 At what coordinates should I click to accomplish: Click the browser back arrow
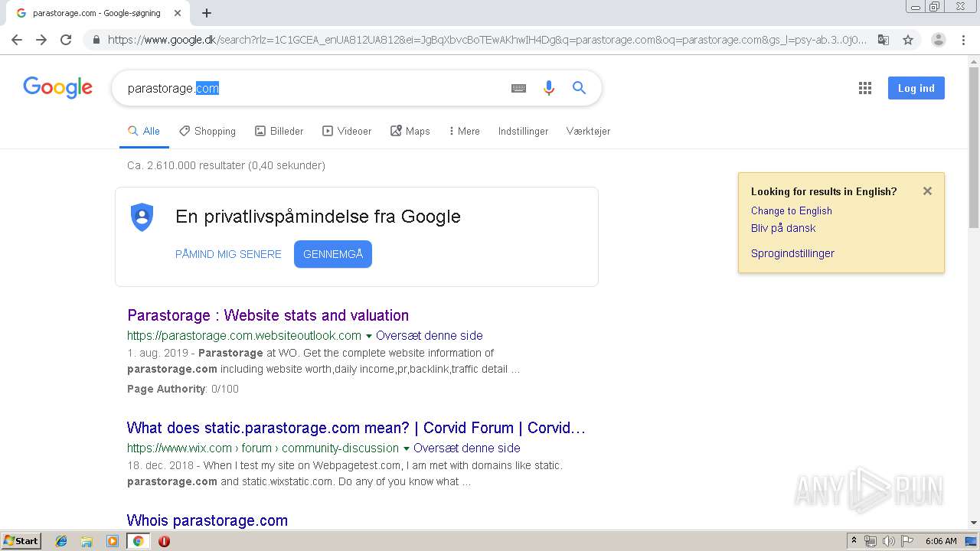[17, 40]
